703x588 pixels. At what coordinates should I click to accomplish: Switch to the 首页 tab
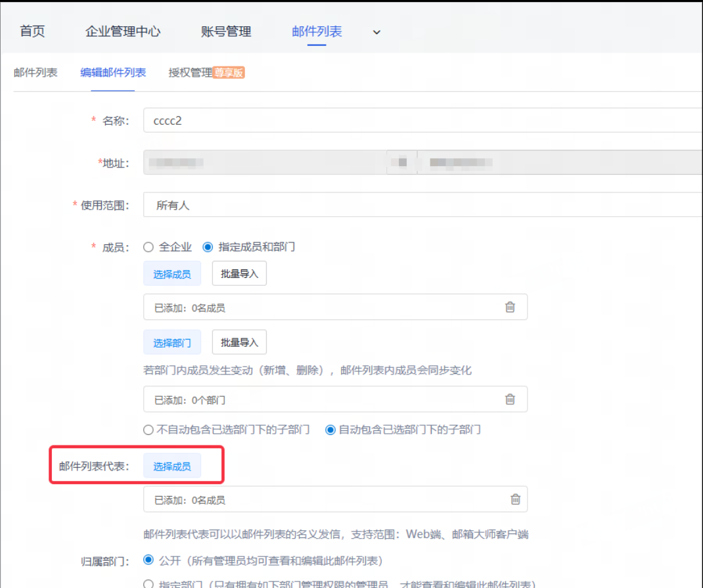click(x=32, y=32)
